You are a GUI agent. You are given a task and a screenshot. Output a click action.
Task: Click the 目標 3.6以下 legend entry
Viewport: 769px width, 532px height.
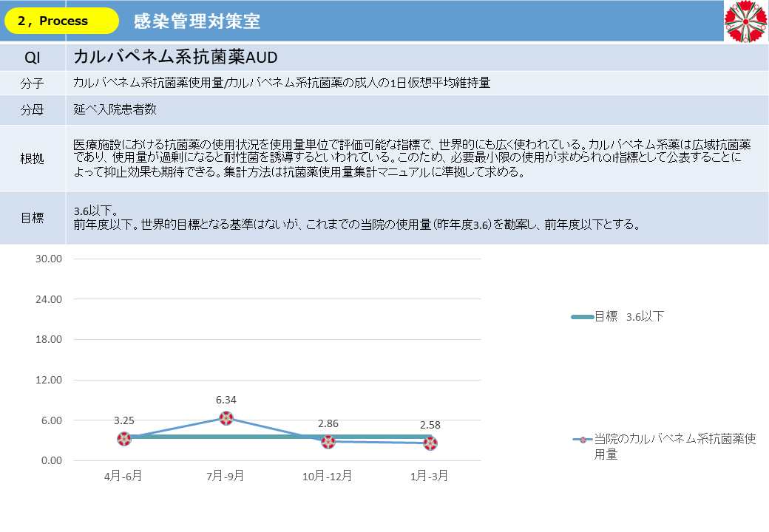617,316
